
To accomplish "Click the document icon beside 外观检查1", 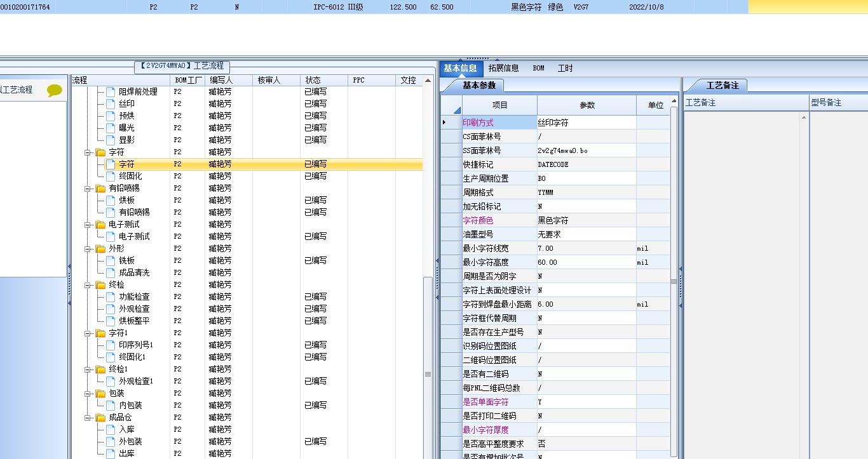I will point(111,381).
